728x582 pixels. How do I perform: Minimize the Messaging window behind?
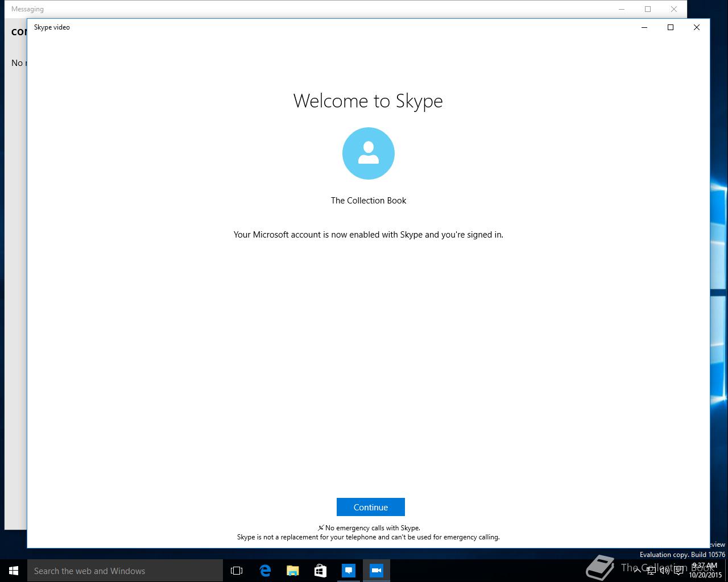click(622, 9)
